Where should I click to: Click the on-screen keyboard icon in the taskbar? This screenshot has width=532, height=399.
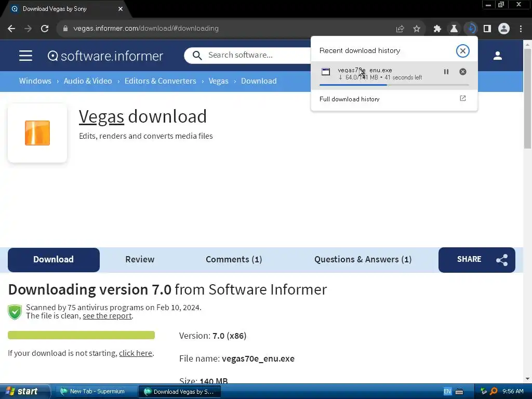click(x=459, y=392)
